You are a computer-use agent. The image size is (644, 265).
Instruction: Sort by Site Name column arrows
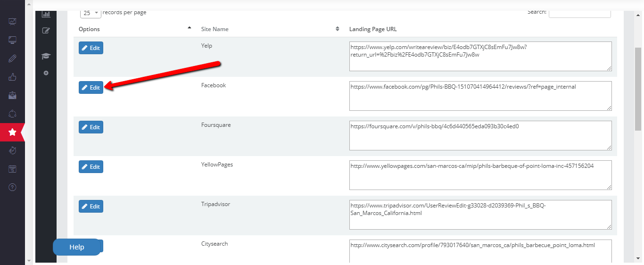(x=338, y=29)
